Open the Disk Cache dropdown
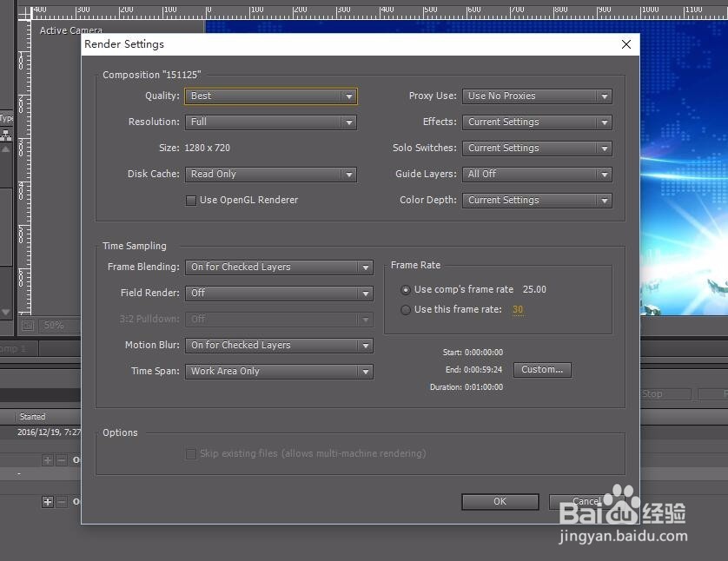728x561 pixels. click(271, 174)
